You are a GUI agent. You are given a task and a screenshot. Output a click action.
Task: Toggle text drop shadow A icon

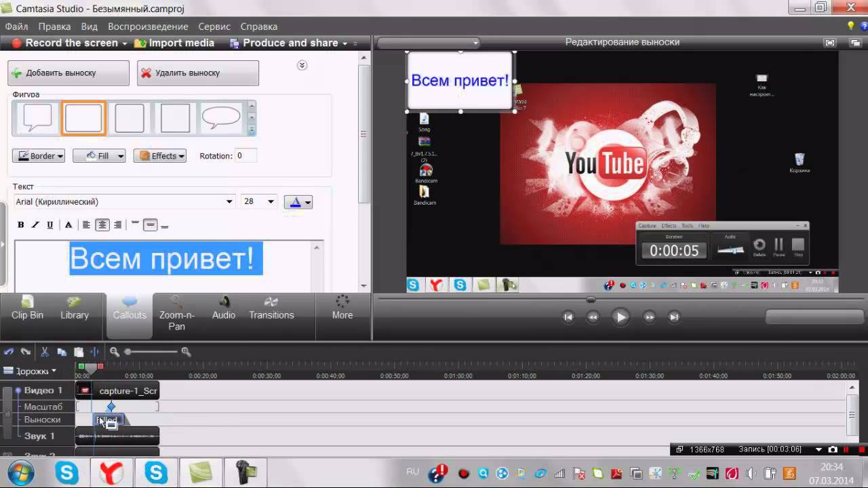coord(68,225)
